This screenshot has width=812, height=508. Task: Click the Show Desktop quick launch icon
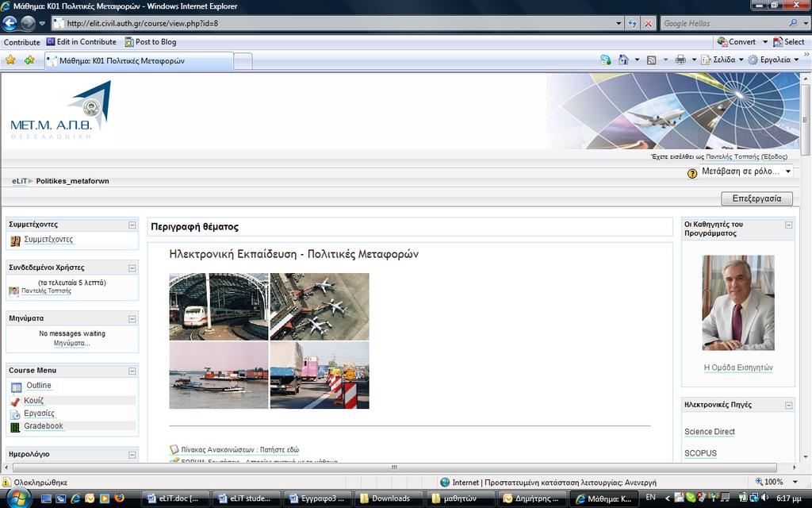[x=46, y=498]
